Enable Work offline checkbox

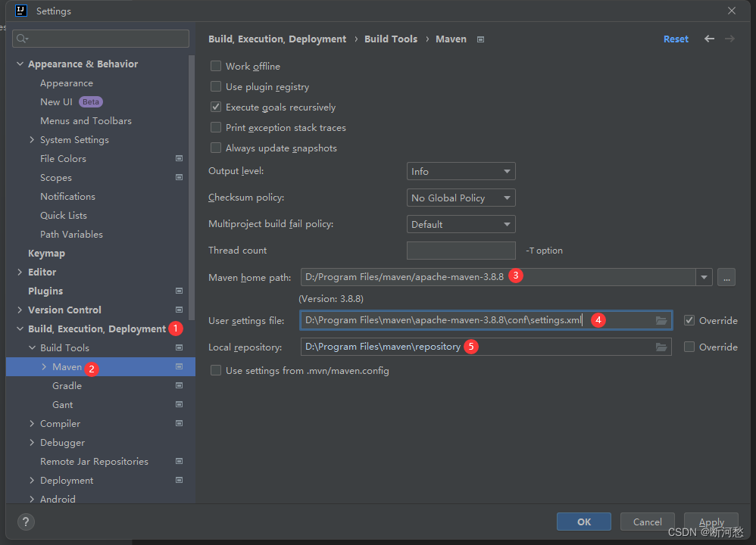click(x=216, y=66)
